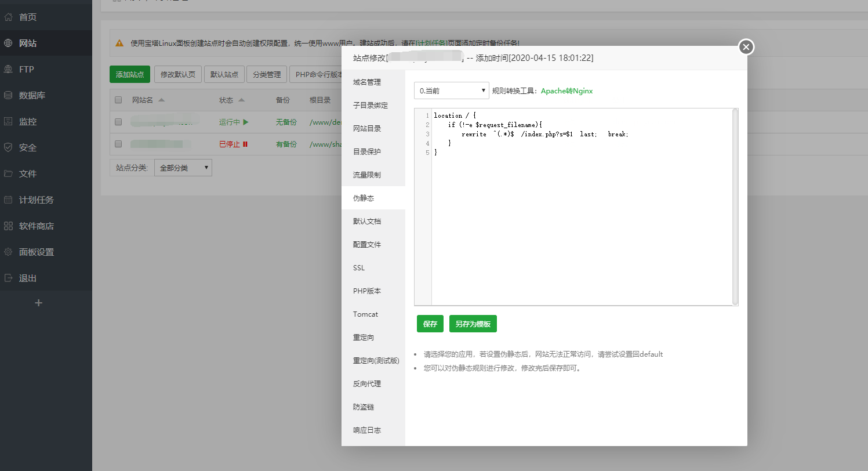The image size is (868, 471).
Task: Click the PHP命令行版本 button
Action: (x=316, y=74)
